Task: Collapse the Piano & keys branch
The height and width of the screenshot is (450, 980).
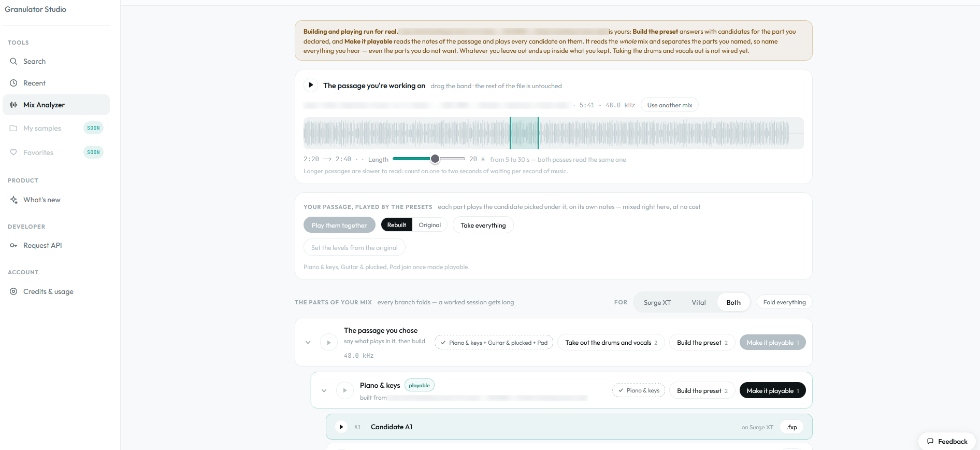Action: click(x=324, y=390)
